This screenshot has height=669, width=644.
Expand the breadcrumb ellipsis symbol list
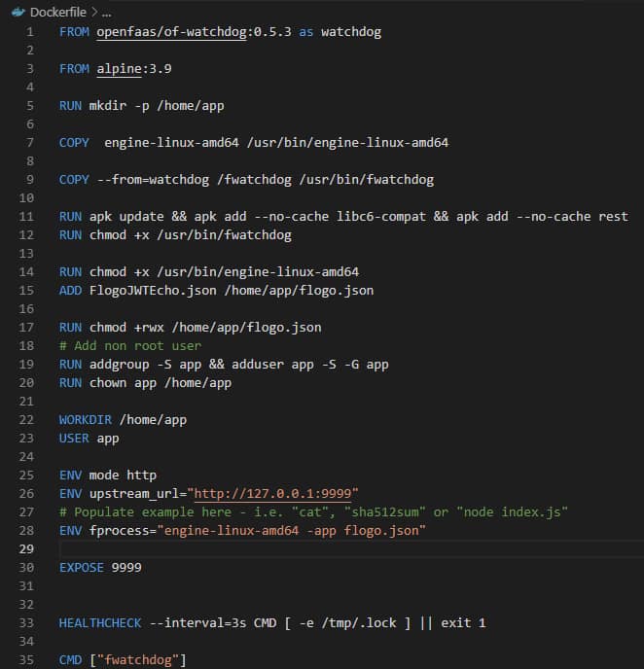click(x=106, y=12)
